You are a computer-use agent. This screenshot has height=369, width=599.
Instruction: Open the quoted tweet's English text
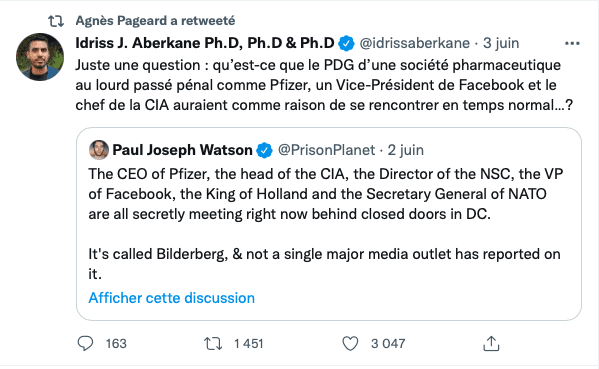pyautogui.click(x=325, y=224)
